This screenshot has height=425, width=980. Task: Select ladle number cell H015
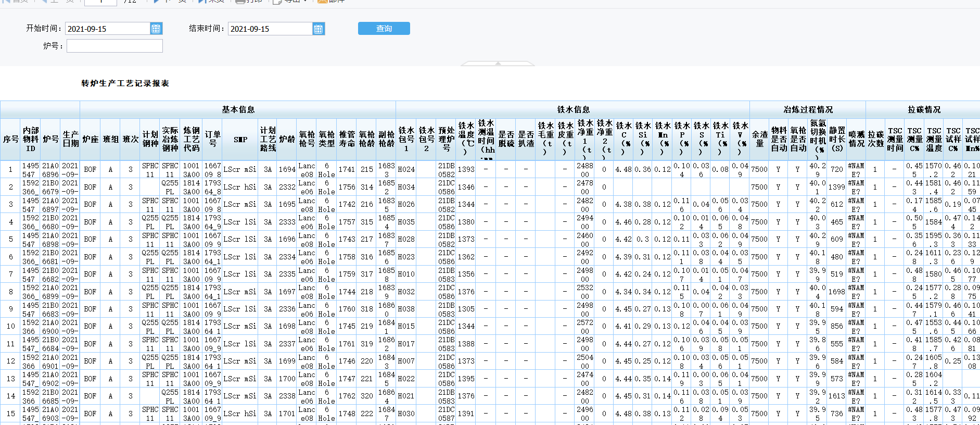pos(406,326)
